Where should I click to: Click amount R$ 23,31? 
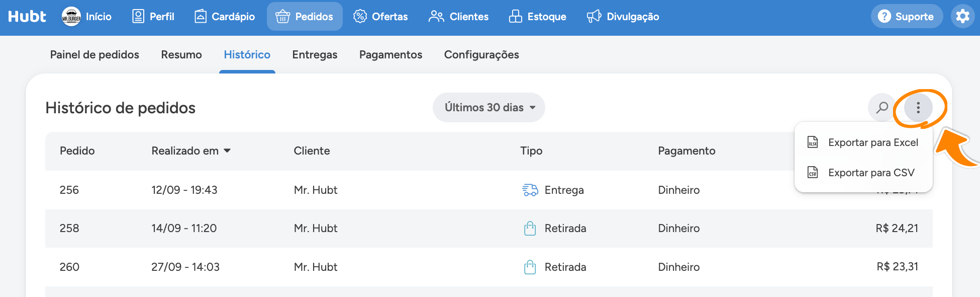(x=898, y=267)
